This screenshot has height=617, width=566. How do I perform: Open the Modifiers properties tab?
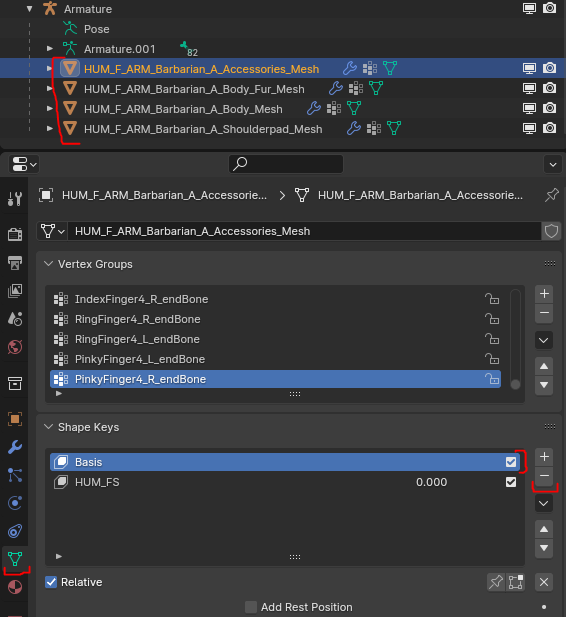tap(15, 447)
